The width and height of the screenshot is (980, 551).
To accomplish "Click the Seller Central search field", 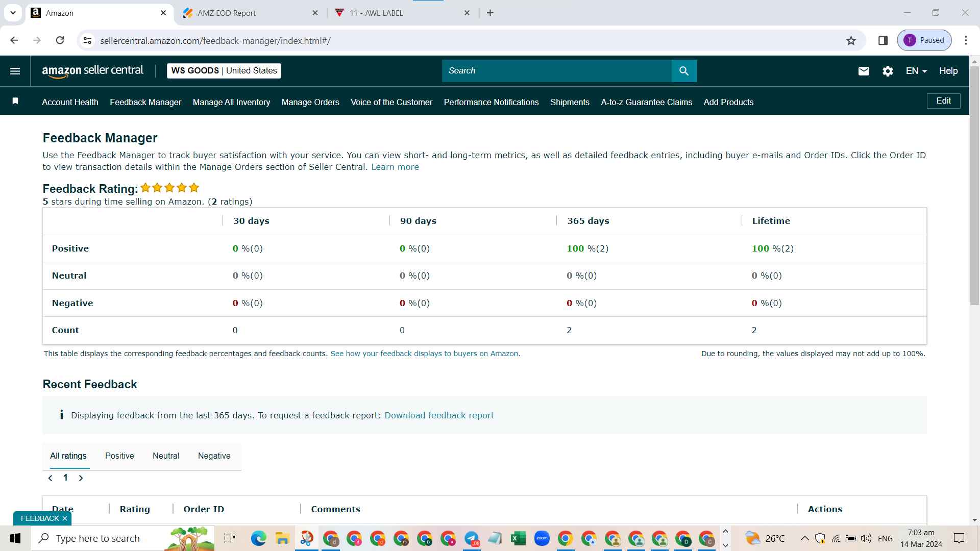I will click(x=557, y=71).
